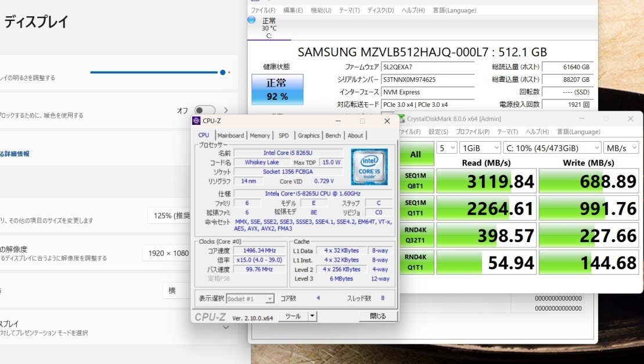This screenshot has height=364, width=644.
Task: Open ファイル(F) menu in CrystalDiskInfo
Action: 263,10
